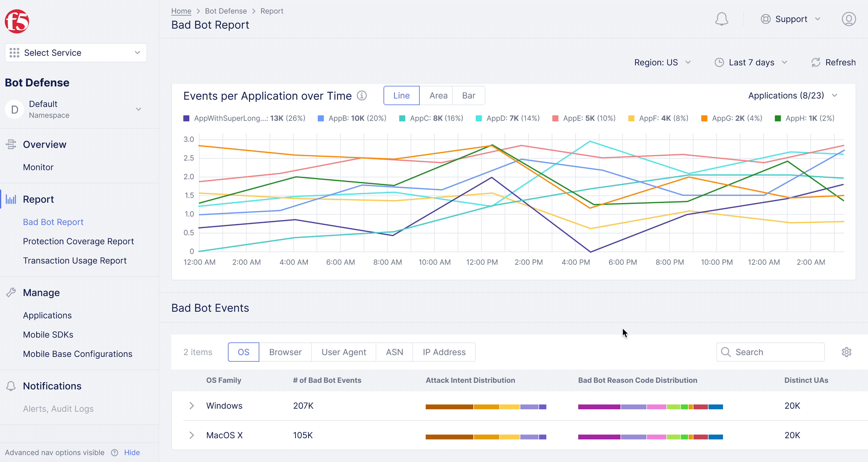The height and width of the screenshot is (462, 868).
Task: Sort by Distinct UAs column header
Action: click(x=806, y=381)
